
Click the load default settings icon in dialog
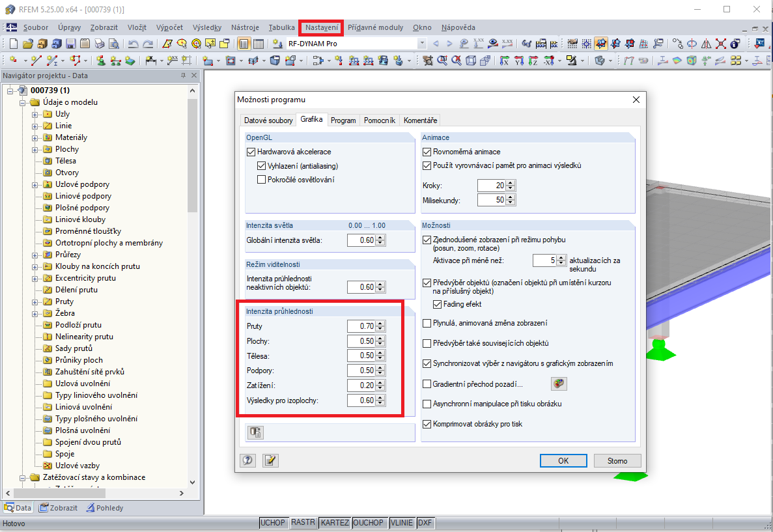[255, 432]
